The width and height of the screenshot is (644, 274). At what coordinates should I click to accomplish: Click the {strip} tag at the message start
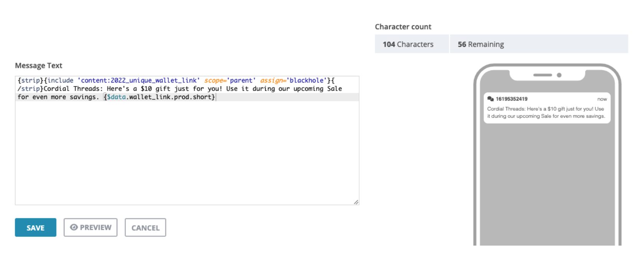click(31, 81)
